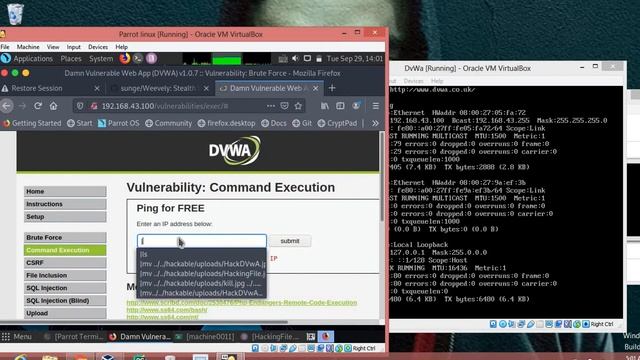The height and width of the screenshot is (360, 640).
Task: Open Upload vulnerability page
Action: 65,313
